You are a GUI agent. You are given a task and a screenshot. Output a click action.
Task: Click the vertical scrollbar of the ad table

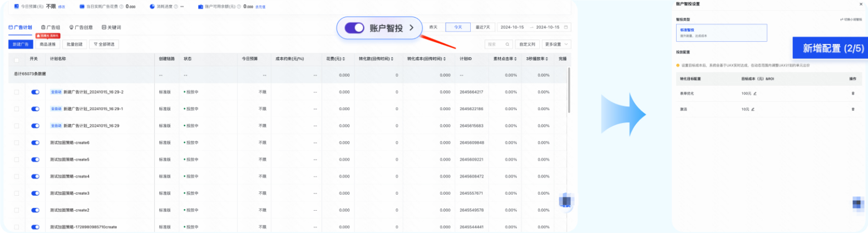pos(569,90)
